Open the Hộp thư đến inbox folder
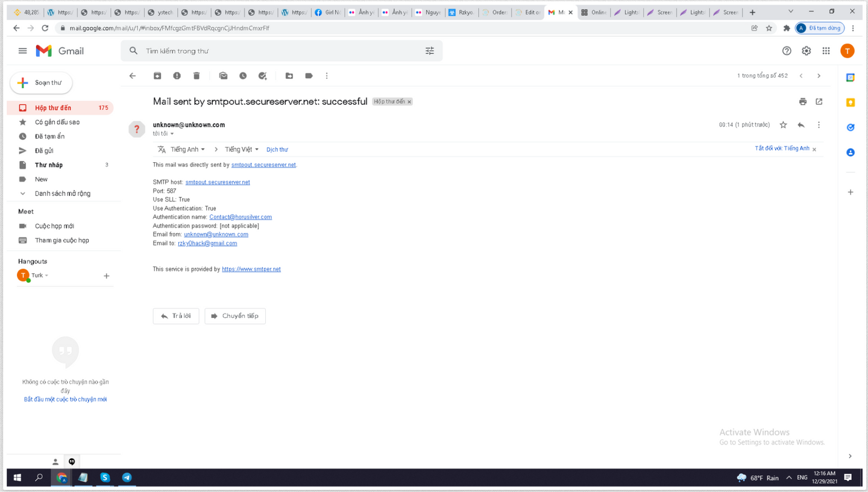Screen dimensions: 868x492 (53, 108)
